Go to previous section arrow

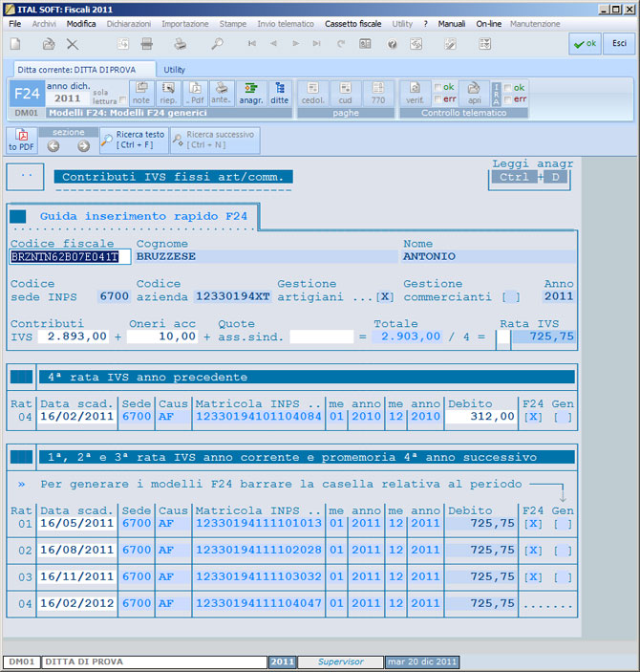tap(53, 146)
